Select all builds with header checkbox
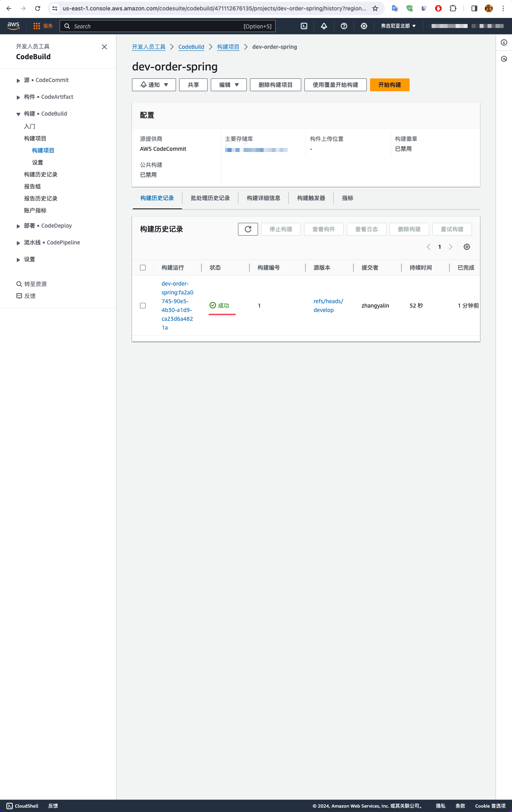This screenshot has width=512, height=812. click(x=143, y=268)
